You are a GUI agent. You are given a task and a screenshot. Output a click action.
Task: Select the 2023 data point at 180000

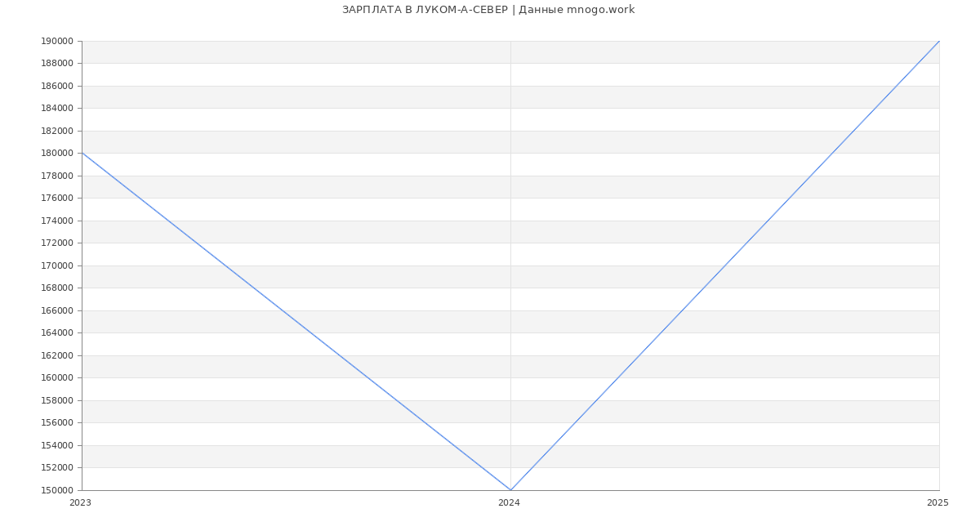pyautogui.click(x=82, y=153)
